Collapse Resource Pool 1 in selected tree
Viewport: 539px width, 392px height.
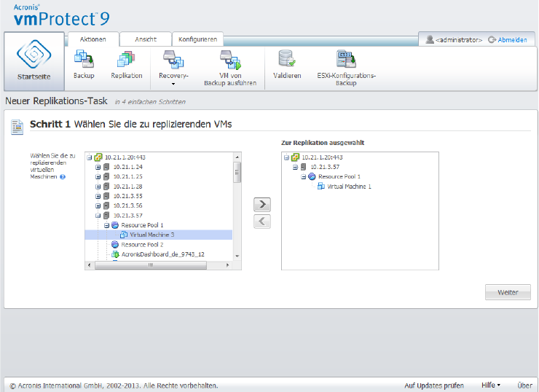point(304,176)
